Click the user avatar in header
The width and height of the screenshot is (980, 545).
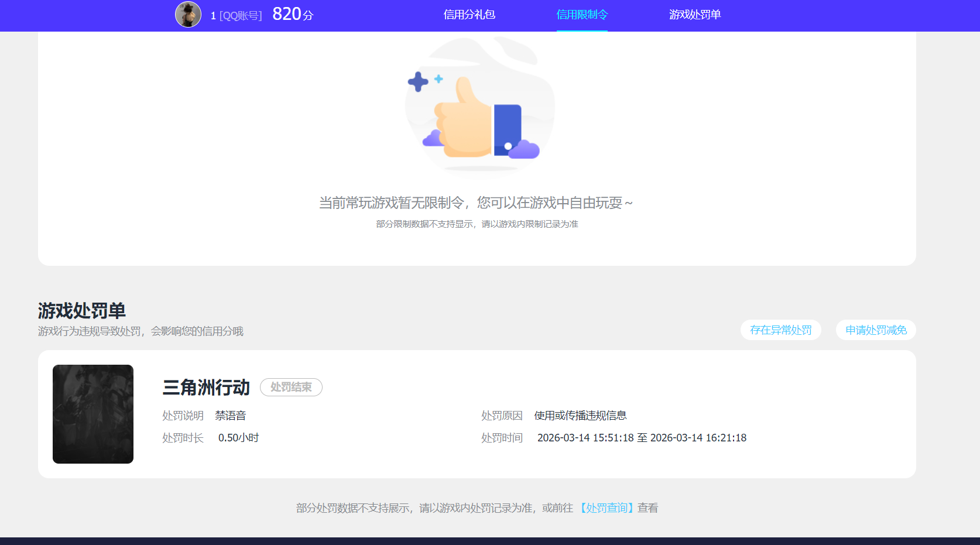[x=188, y=15]
